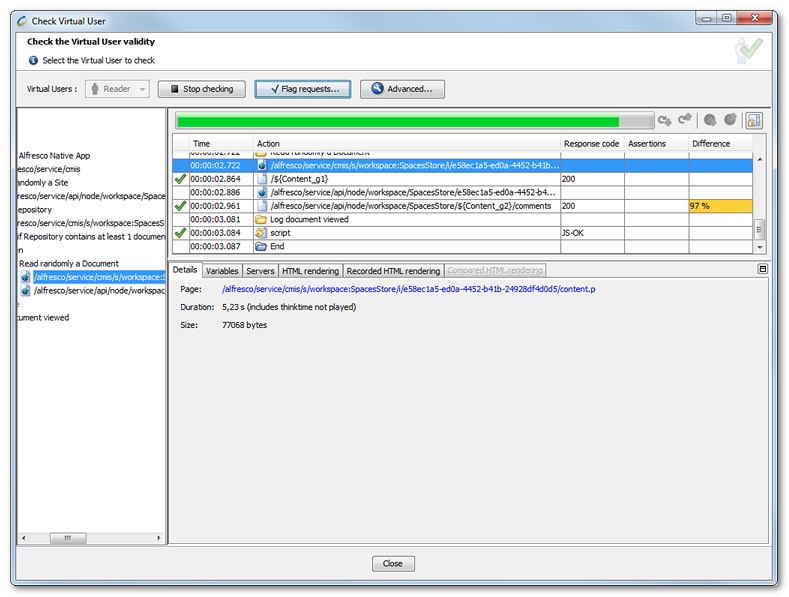This screenshot has width=789, height=597.
Task: Click the green checking progress bar
Action: [400, 121]
